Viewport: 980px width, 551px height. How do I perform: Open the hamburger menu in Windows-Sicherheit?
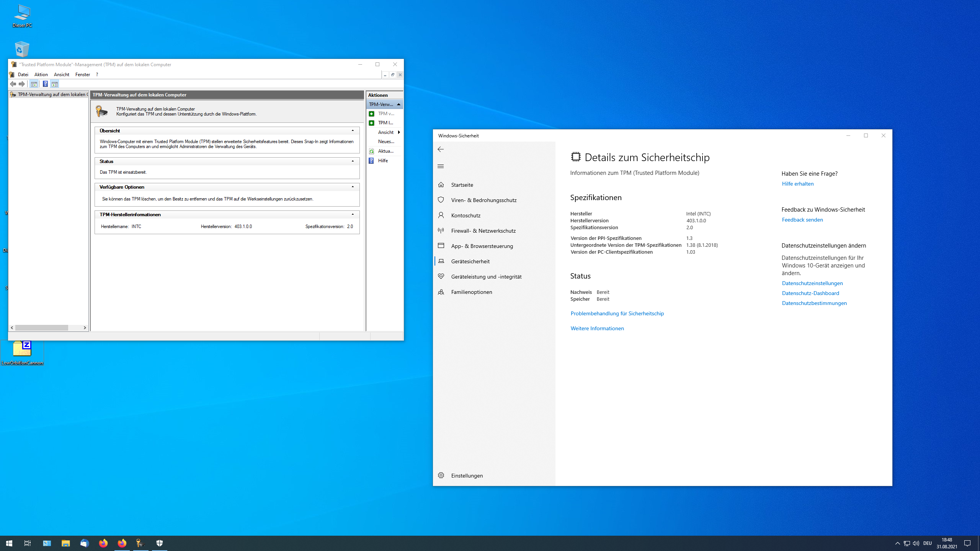tap(441, 166)
